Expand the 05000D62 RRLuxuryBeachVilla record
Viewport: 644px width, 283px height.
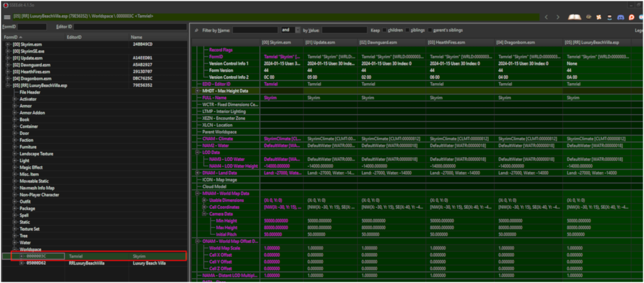point(22,263)
